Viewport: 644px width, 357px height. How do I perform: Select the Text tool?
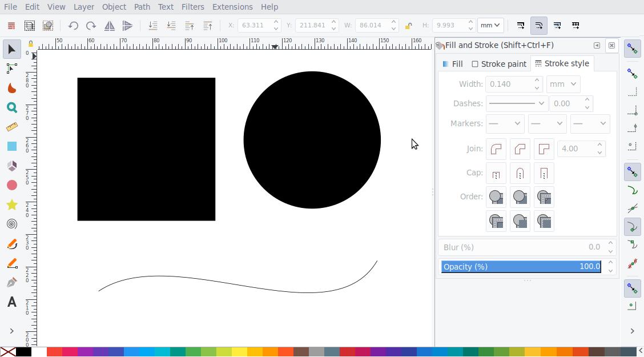(11, 302)
